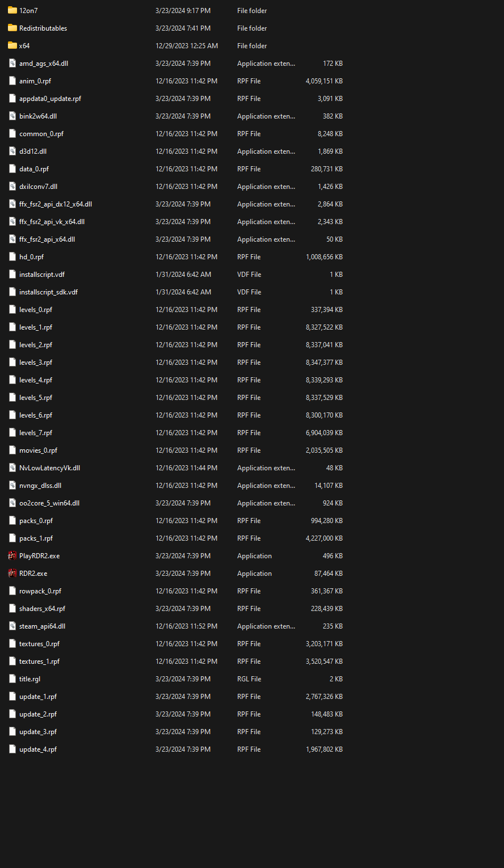Image resolution: width=504 pixels, height=868 pixels.
Task: Click the 12/16/2023 11:52 PM date
Action: tap(187, 626)
